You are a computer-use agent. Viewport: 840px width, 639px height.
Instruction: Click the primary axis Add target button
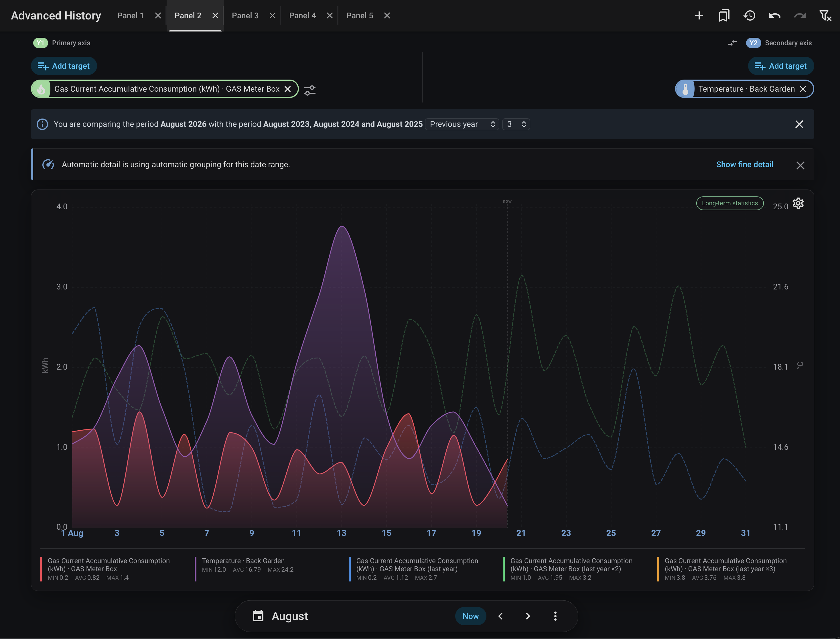(x=64, y=66)
